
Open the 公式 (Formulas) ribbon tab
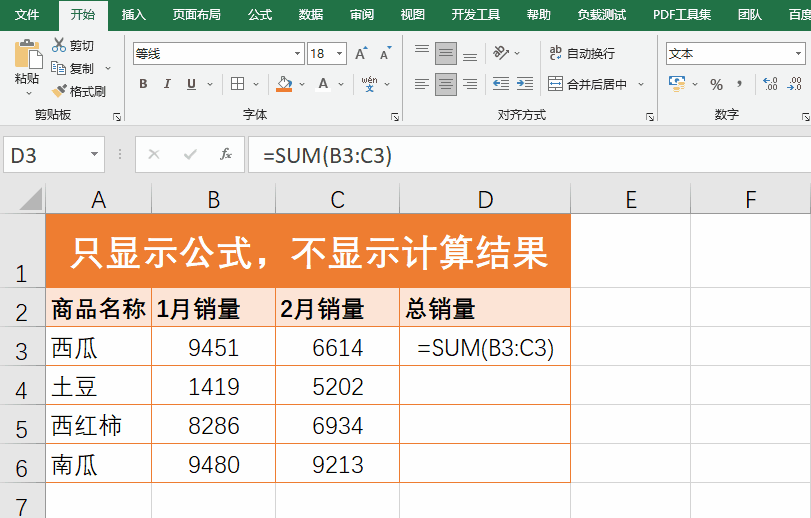pos(259,15)
